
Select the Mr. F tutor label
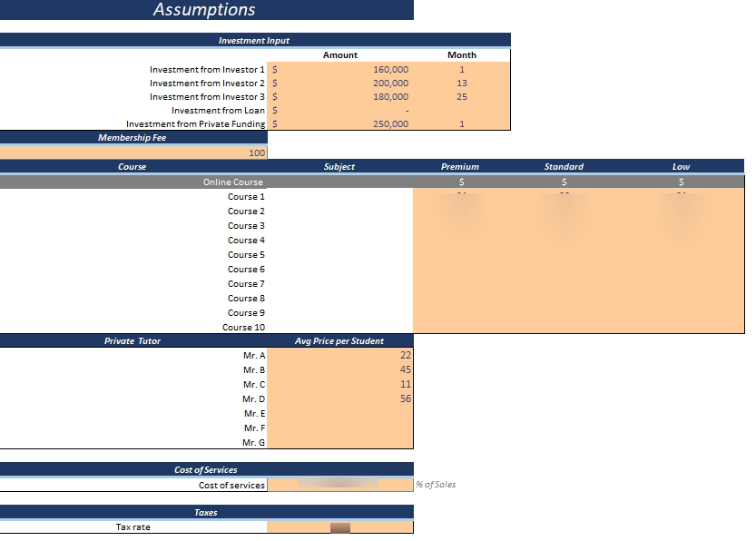point(254,428)
